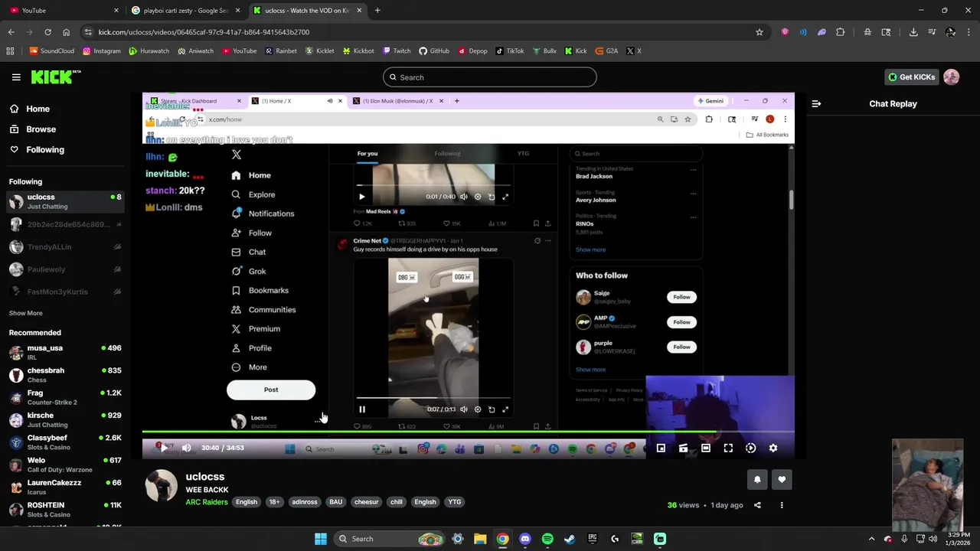Open the G2A bookmark

click(x=606, y=51)
